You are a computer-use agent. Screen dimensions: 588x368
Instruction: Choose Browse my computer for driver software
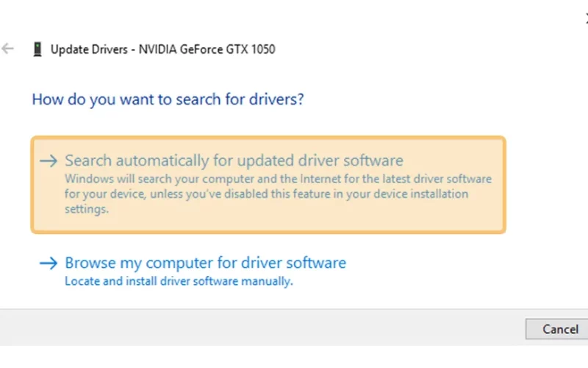[x=205, y=263]
